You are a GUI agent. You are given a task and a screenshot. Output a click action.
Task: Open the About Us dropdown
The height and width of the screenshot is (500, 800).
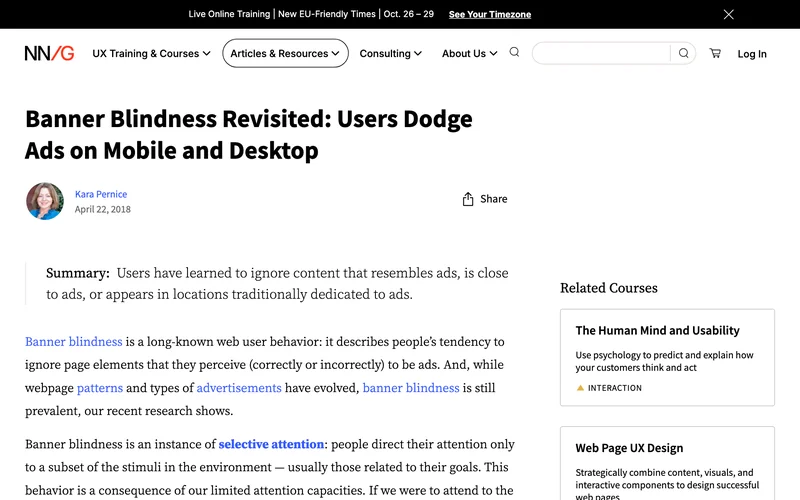tap(469, 54)
